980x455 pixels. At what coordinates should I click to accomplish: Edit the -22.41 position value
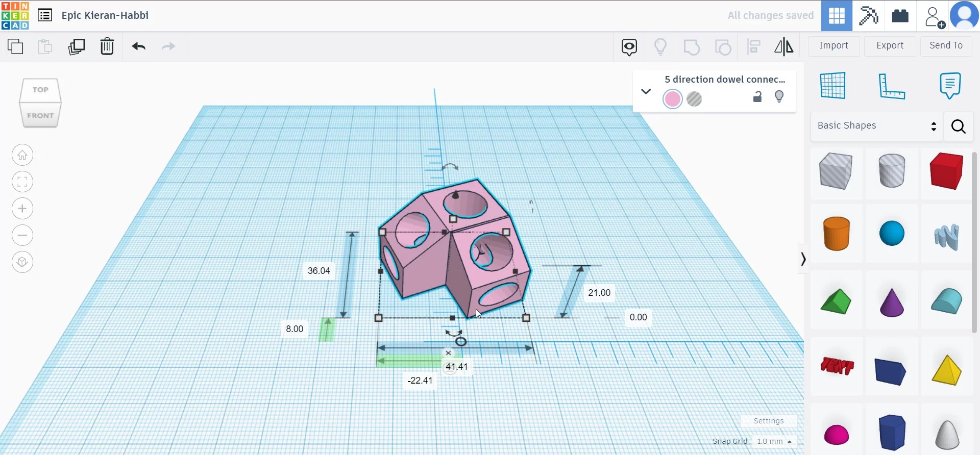pyautogui.click(x=420, y=381)
